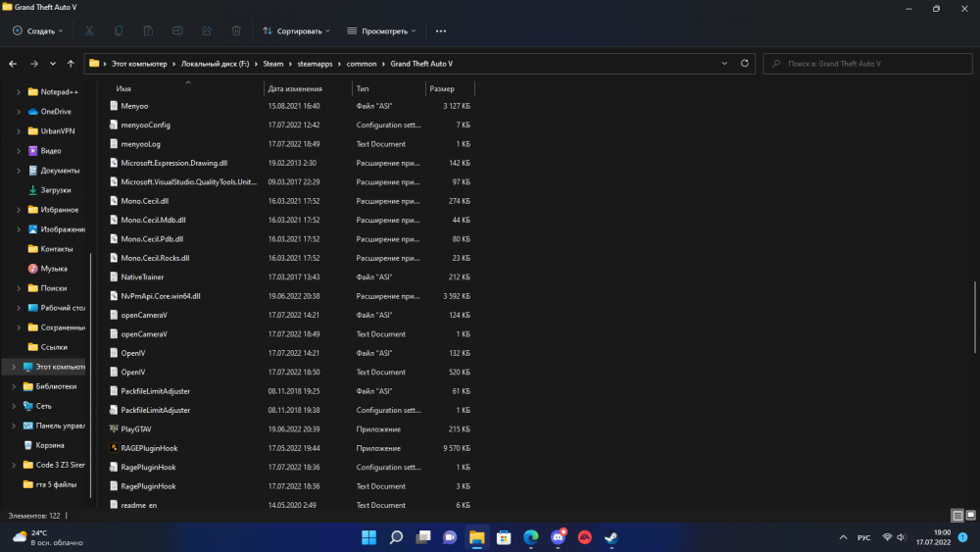This screenshot has width=980, height=552.
Task: Refresh the folder contents
Action: click(745, 63)
